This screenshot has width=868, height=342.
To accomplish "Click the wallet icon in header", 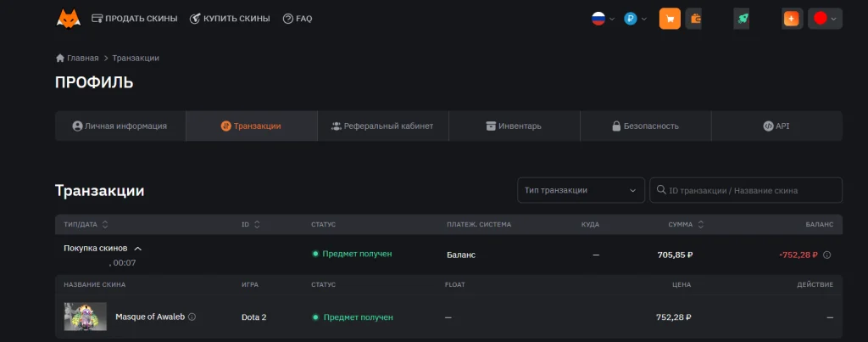I will pos(695,19).
